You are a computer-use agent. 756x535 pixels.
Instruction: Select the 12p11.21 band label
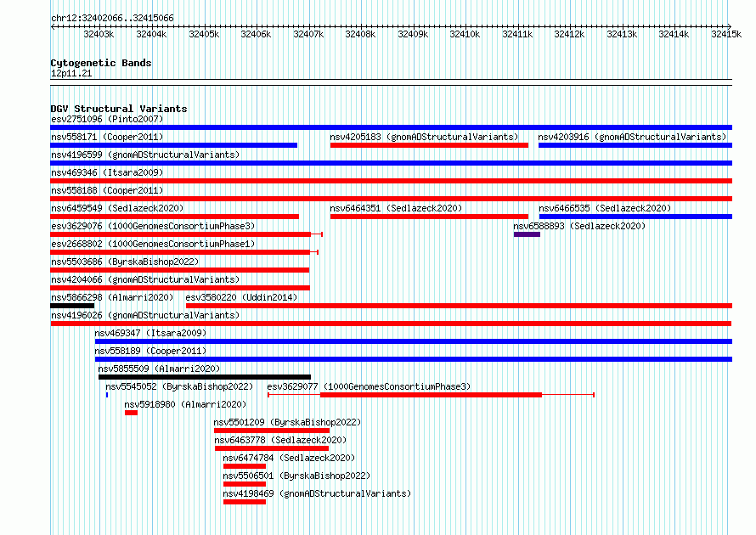71,73
